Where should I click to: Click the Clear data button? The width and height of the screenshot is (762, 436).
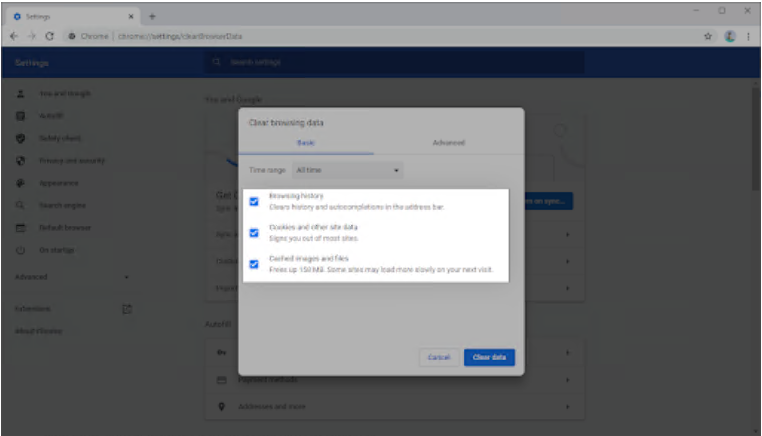489,357
